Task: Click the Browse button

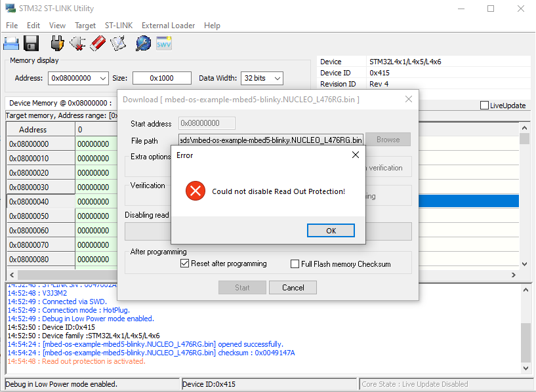Action: click(388, 140)
